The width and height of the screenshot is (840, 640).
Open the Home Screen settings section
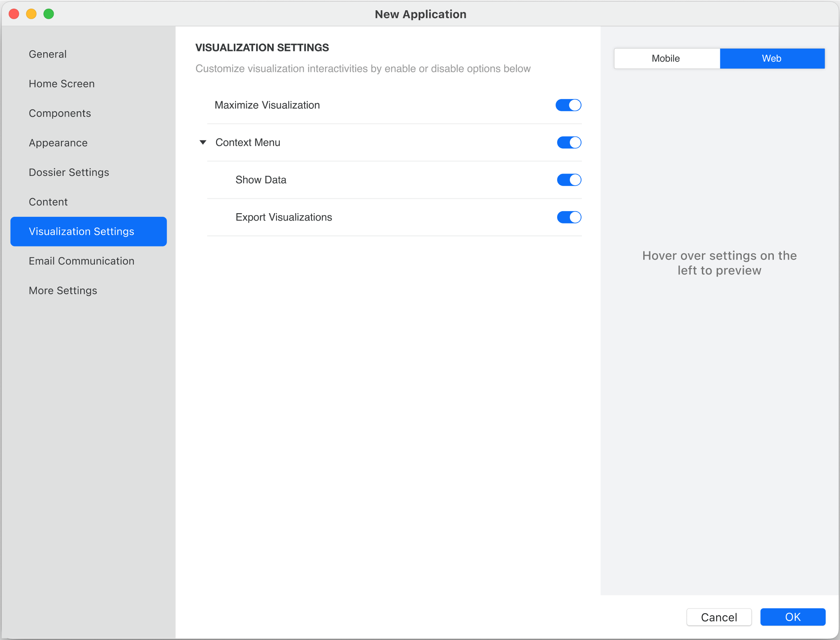point(62,83)
